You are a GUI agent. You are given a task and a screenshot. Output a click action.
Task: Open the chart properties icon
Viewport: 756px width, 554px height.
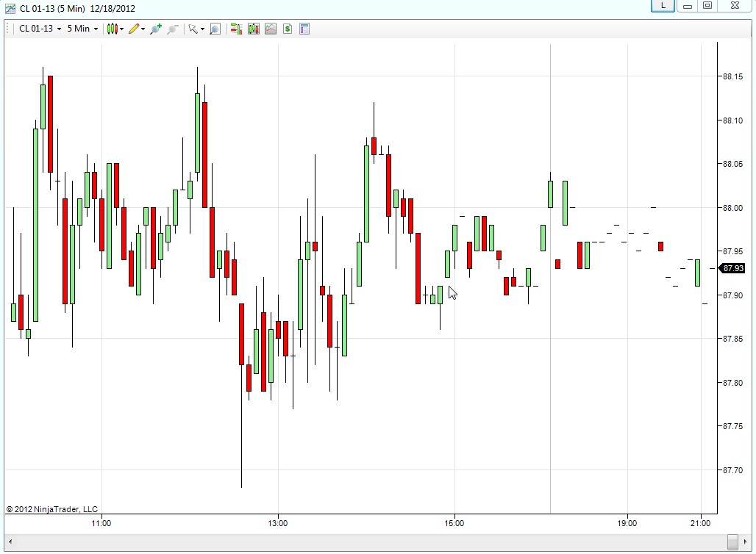304,29
